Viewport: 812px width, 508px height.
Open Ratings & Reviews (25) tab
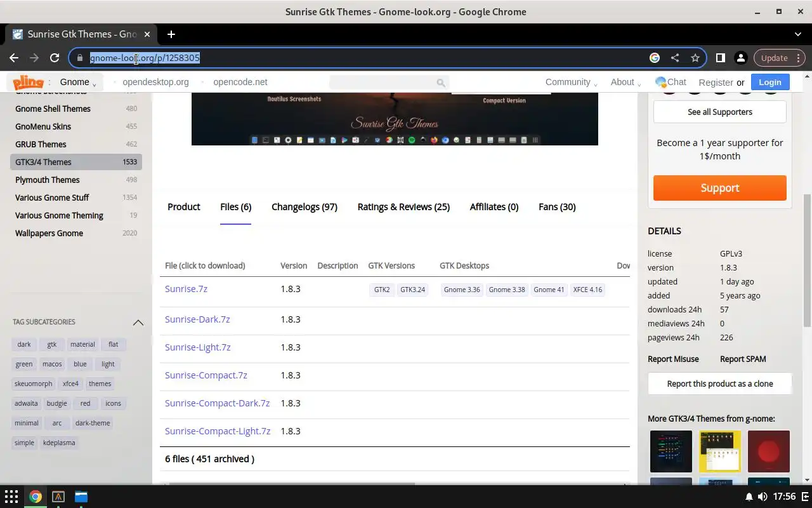403,207
